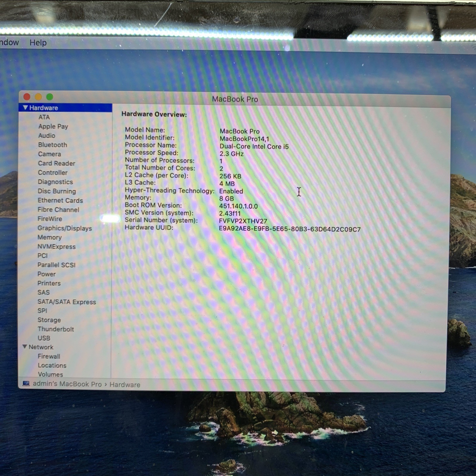The width and height of the screenshot is (476, 476).
Task: Click the Hyper-Threading value Enabled
Action: tap(231, 191)
